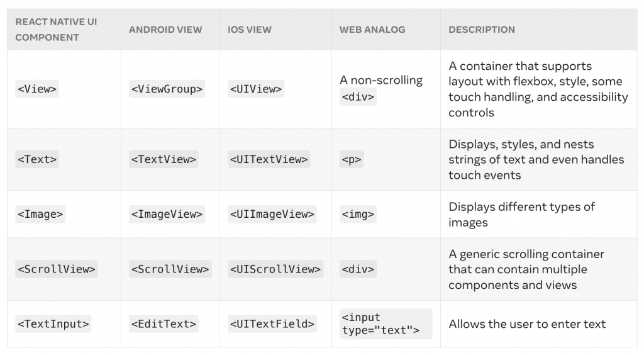Select the <ViewGroup> code tag
This screenshot has height=355, width=644.
pyautogui.click(x=167, y=89)
